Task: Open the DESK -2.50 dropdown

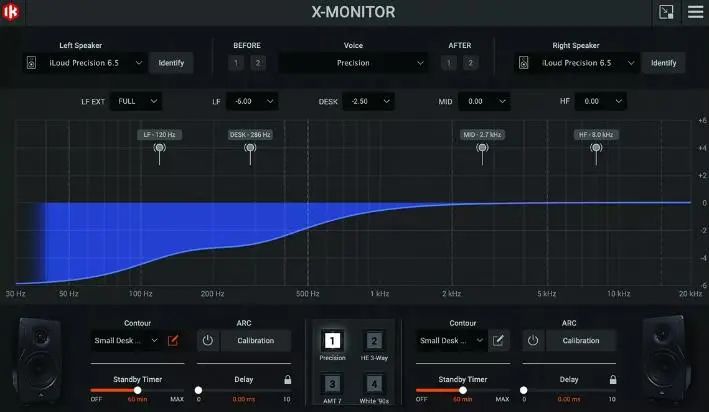Action: (x=368, y=101)
